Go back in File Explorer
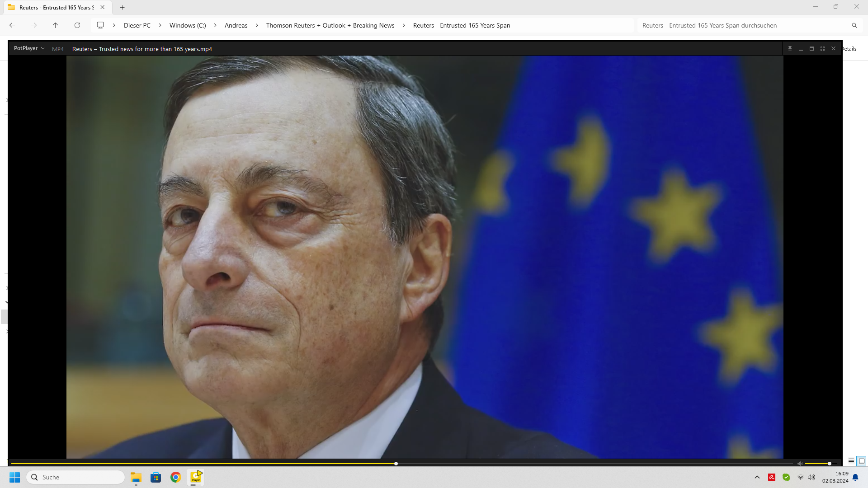868x488 pixels. pos(12,25)
